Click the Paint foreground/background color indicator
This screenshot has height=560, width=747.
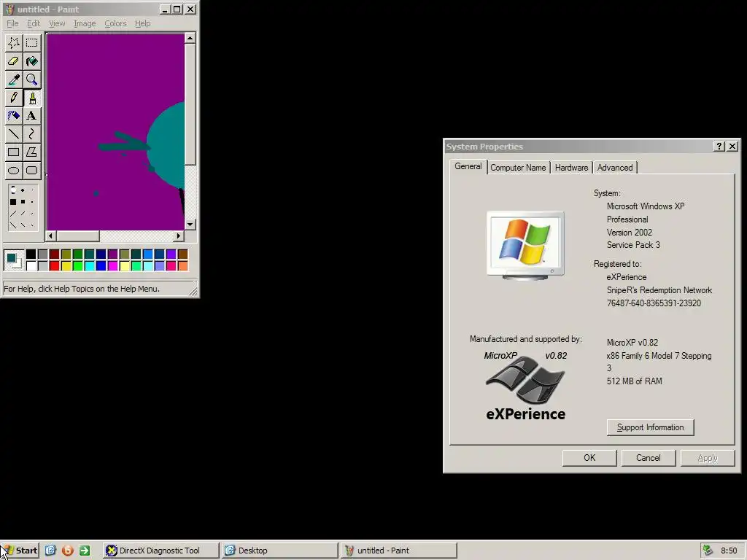[13, 260]
